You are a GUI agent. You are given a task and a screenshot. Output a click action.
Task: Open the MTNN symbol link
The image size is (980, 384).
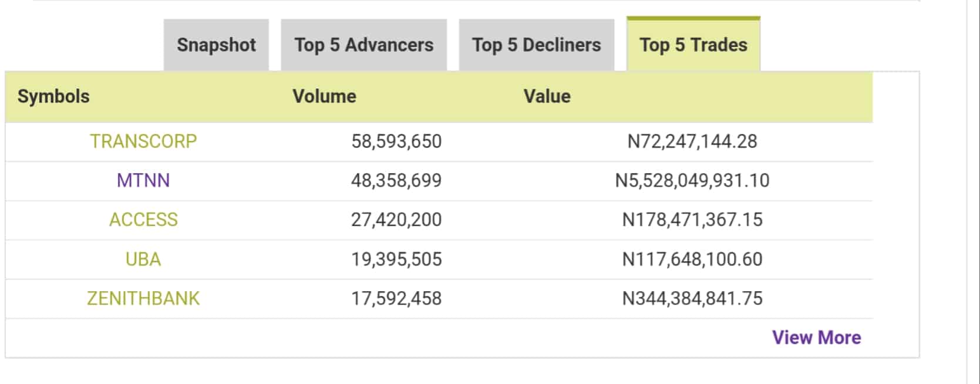[143, 180]
